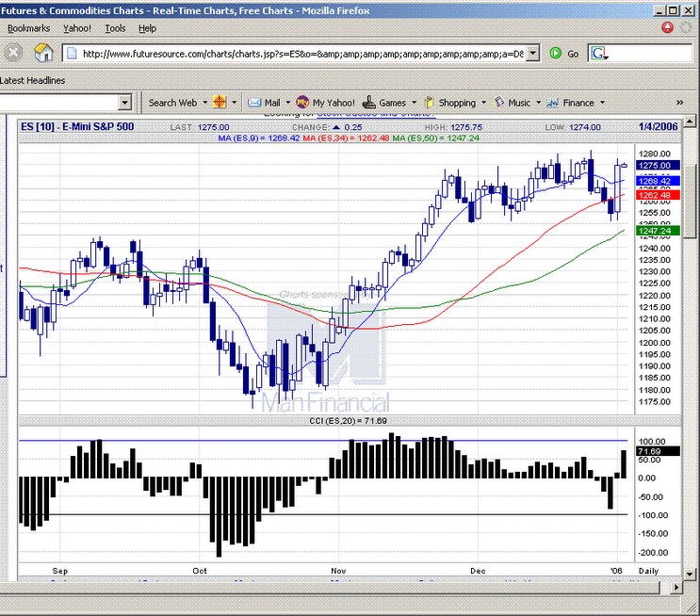The height and width of the screenshot is (616, 700).
Task: Open the My Yahoo! icon
Action: tap(302, 103)
